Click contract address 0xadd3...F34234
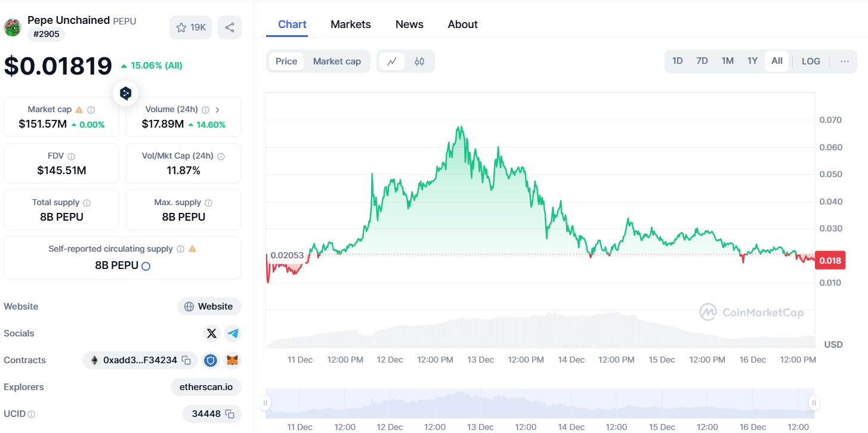This screenshot has height=433, width=868. pyautogui.click(x=140, y=360)
